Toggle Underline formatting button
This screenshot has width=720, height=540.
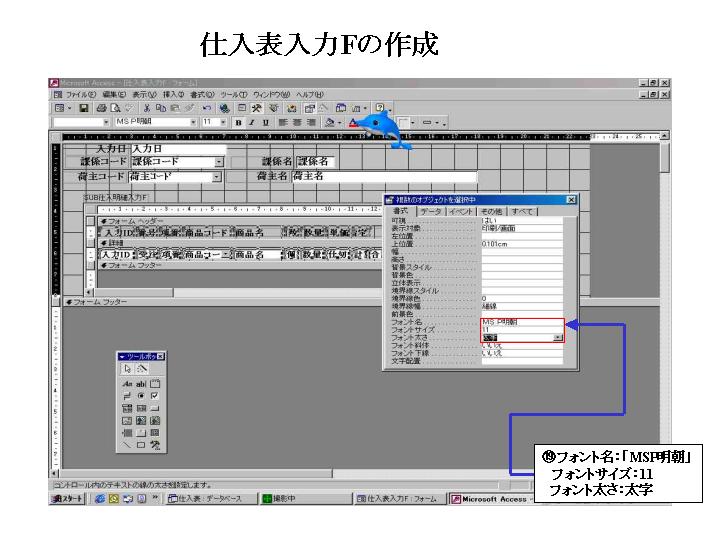[265, 123]
